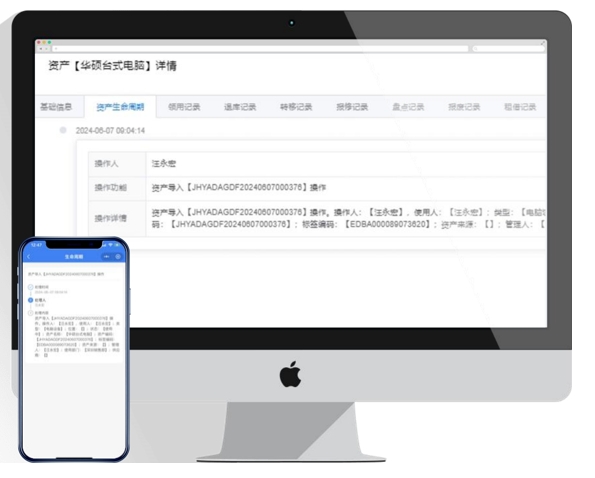Open the 报废记录 tab
595x478 pixels.
click(x=464, y=107)
